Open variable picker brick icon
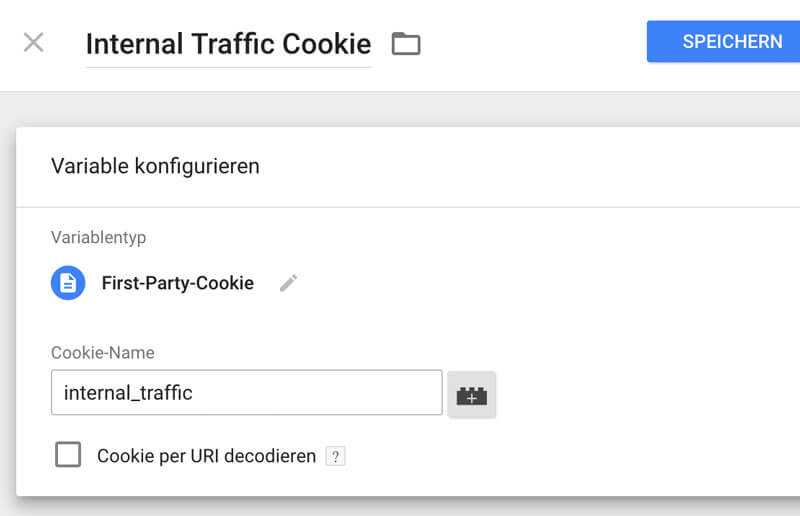This screenshot has height=516, width=800. [x=471, y=395]
